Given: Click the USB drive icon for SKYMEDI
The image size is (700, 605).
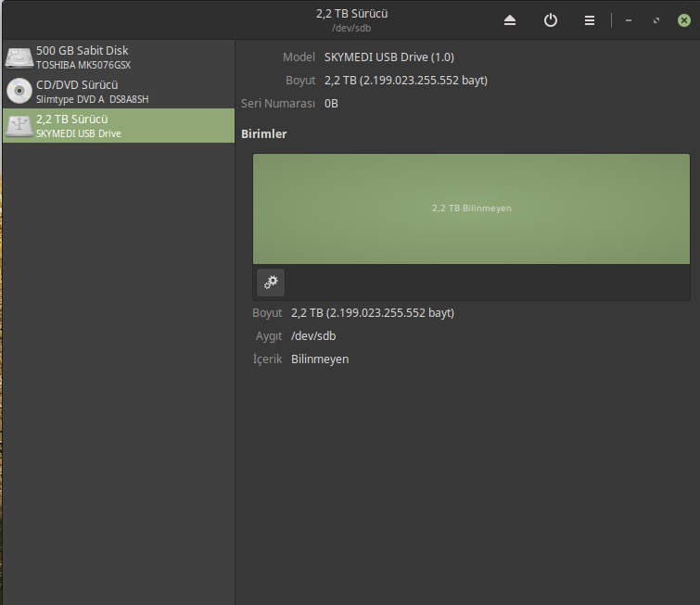Looking at the screenshot, I should (x=19, y=125).
